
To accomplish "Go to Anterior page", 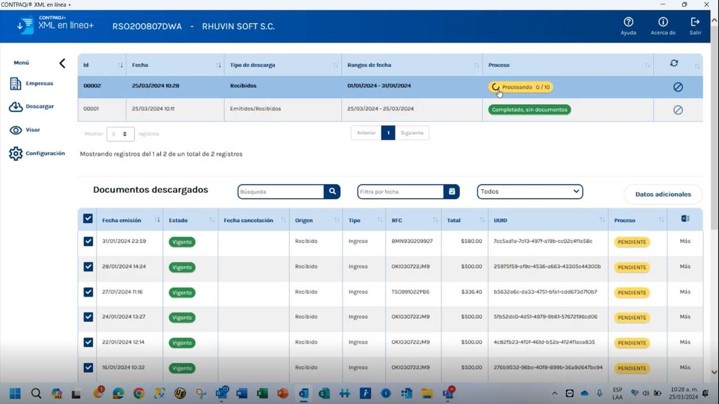I will pos(366,133).
